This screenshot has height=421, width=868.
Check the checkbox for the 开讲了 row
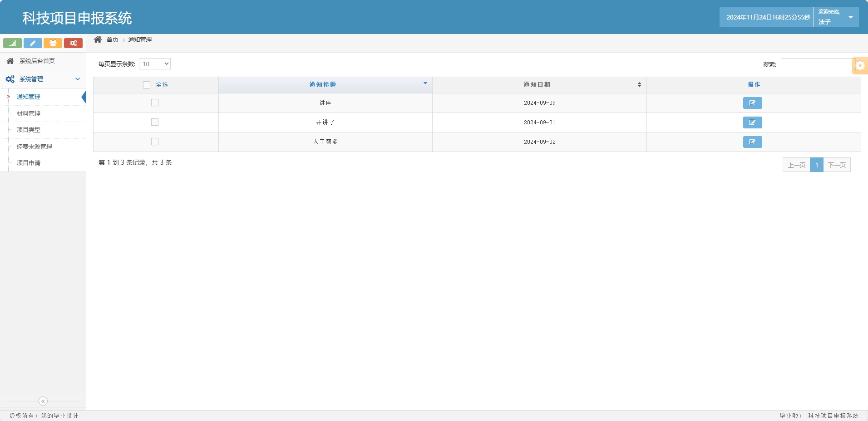(155, 122)
